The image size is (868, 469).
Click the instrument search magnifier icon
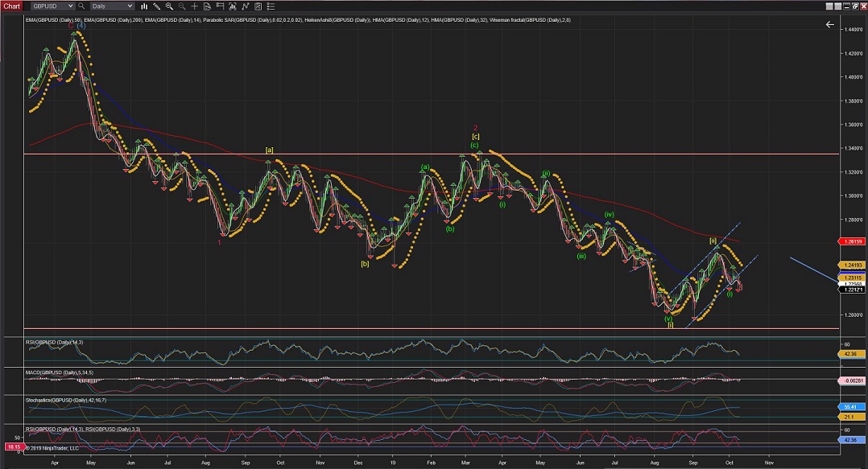point(81,6)
